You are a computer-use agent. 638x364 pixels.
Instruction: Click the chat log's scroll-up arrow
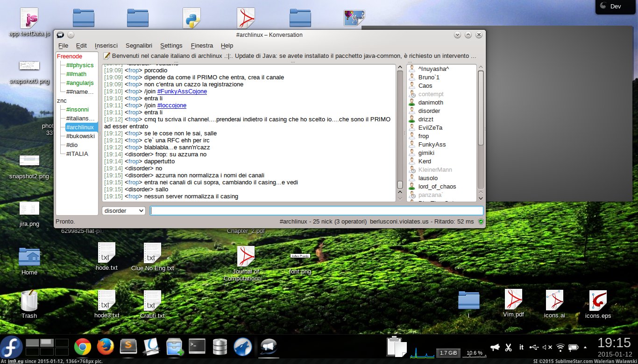[400, 67]
